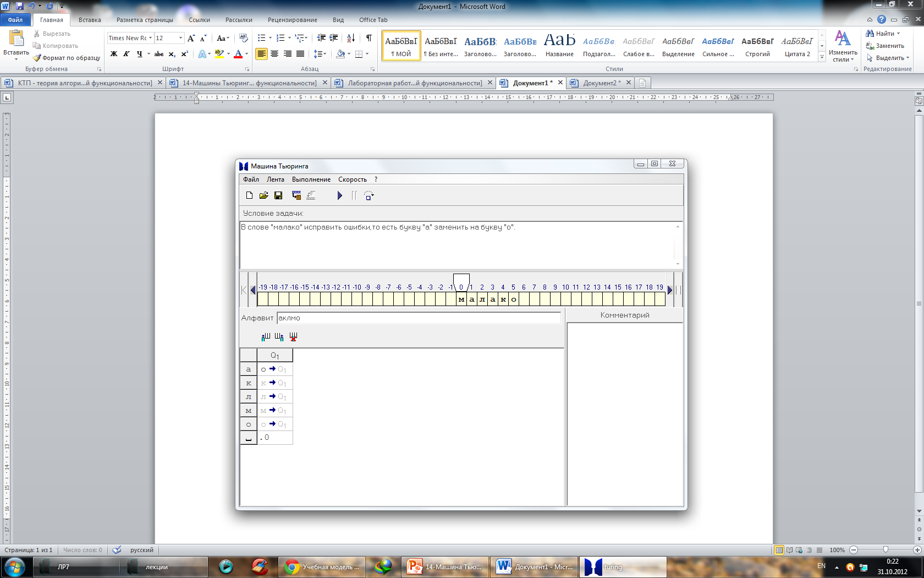Open a file in the Turing machine program
Screen dimensions: 924x578
click(263, 195)
